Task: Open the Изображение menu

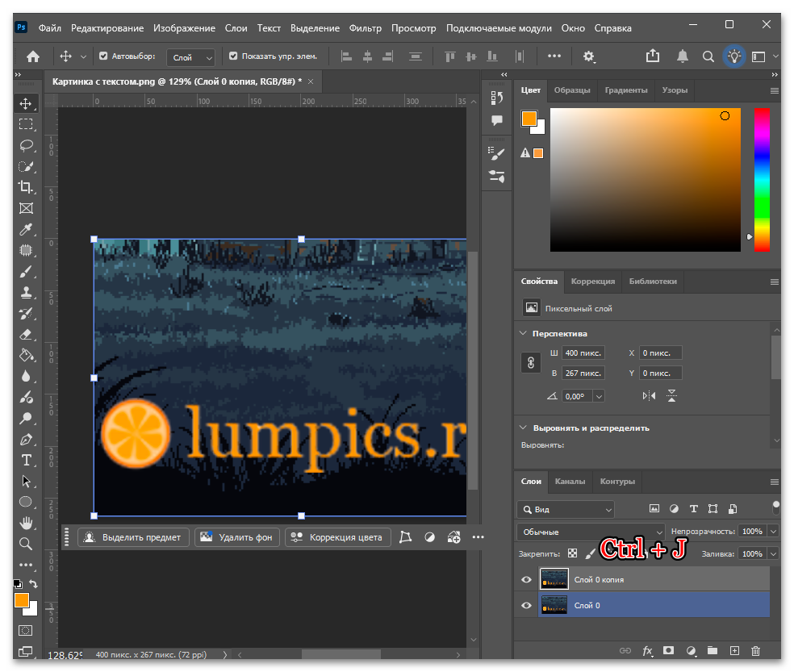Action: [x=184, y=28]
